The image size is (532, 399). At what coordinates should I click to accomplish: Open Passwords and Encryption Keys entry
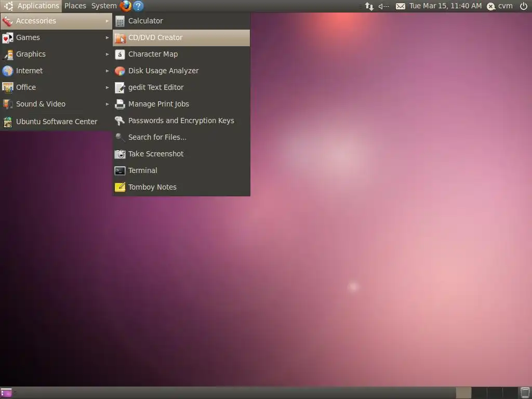coord(181,121)
